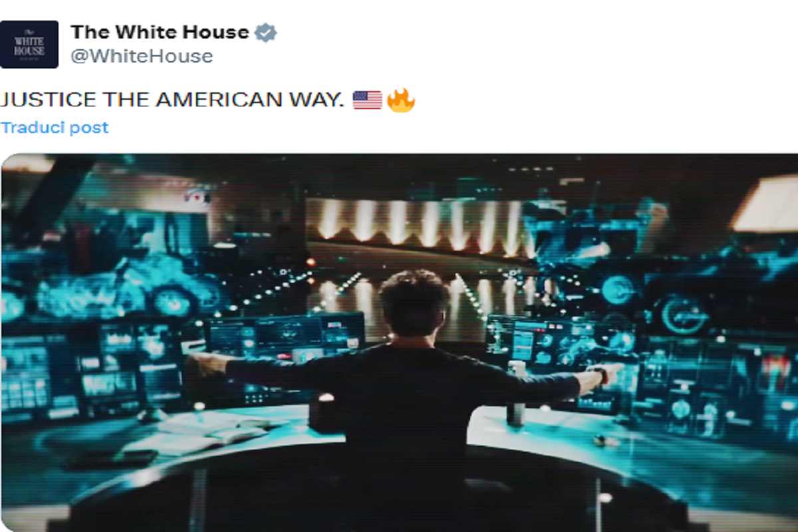Viewport: 798px width, 532px height.
Task: Click the blue verified checkmark badge
Action: [265, 32]
